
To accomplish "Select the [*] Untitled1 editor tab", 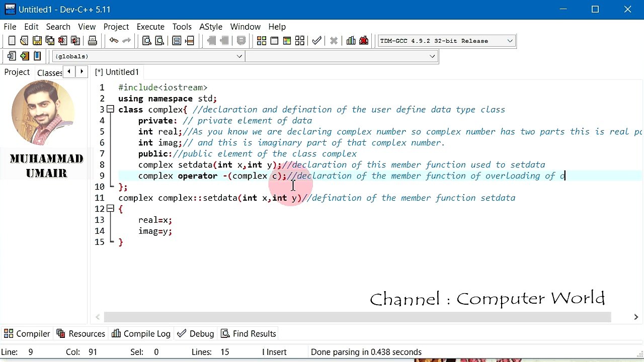I will point(117,72).
